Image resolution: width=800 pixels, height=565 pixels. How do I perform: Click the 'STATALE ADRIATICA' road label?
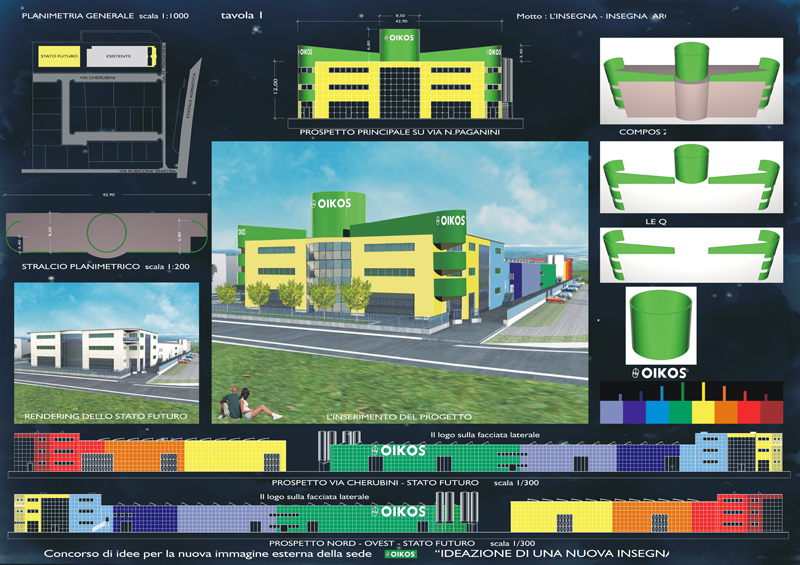tap(191, 96)
